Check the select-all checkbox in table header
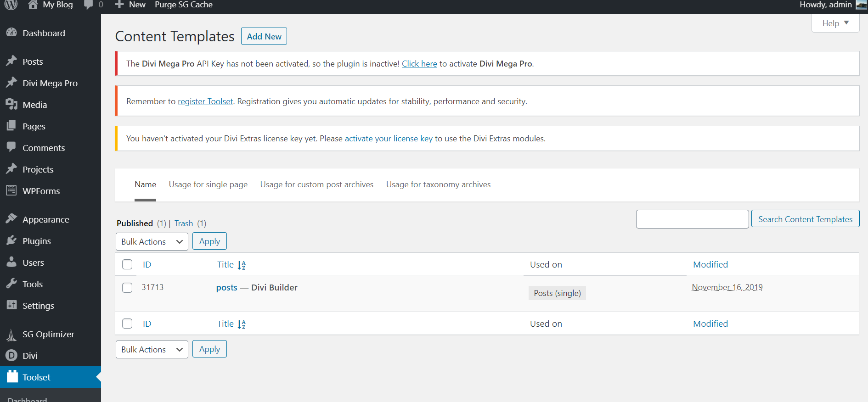This screenshot has height=402, width=868. (x=127, y=264)
